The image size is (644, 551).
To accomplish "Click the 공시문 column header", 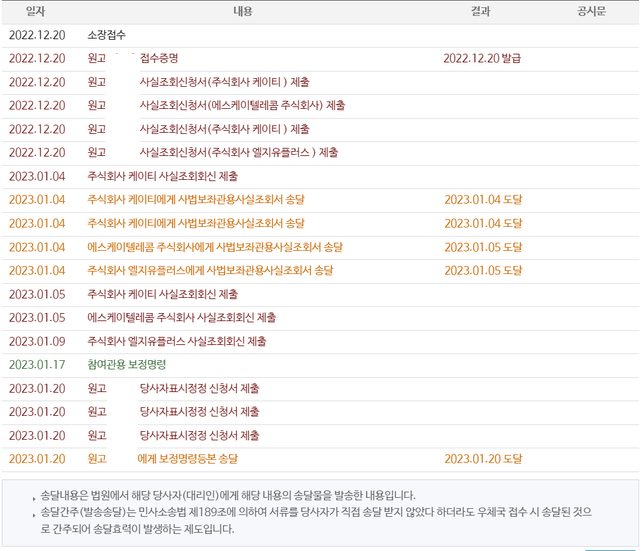I will (x=591, y=11).
